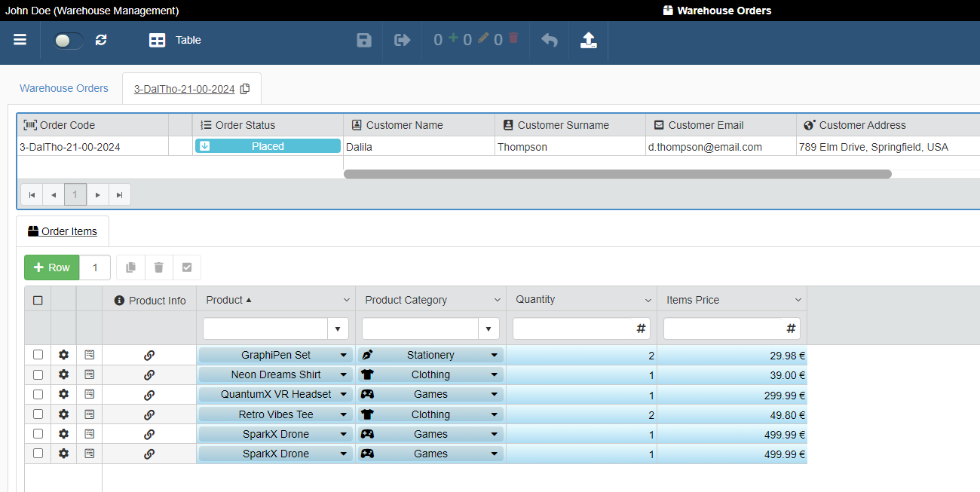Click the horizontal scrollbar under the order details
This screenshot has width=980, height=492.
(x=617, y=174)
